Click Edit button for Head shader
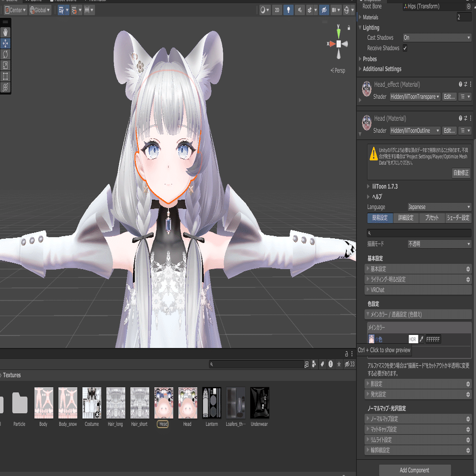Image resolution: width=476 pixels, height=476 pixels. tap(449, 131)
